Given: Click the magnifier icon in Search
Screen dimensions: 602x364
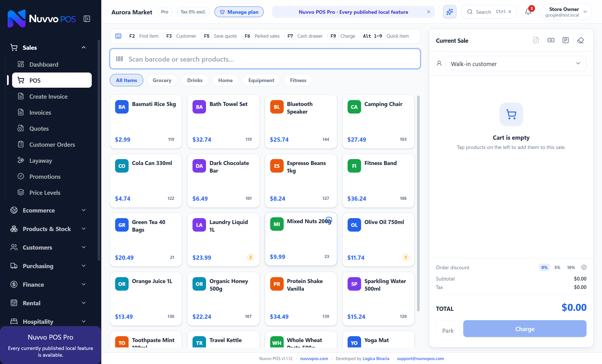Looking at the screenshot, I should pyautogui.click(x=470, y=12).
